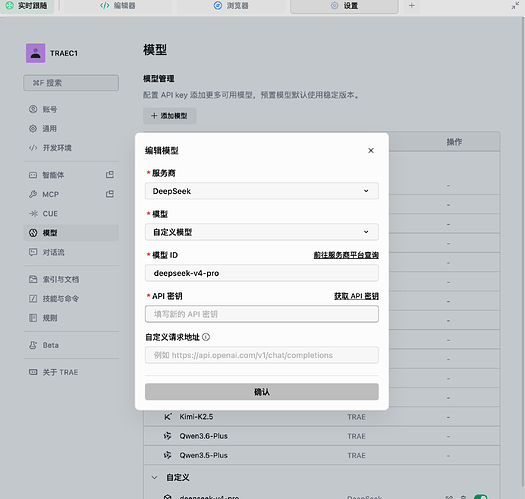Toggle the deepseek-v4-pro model switch

click(480, 497)
